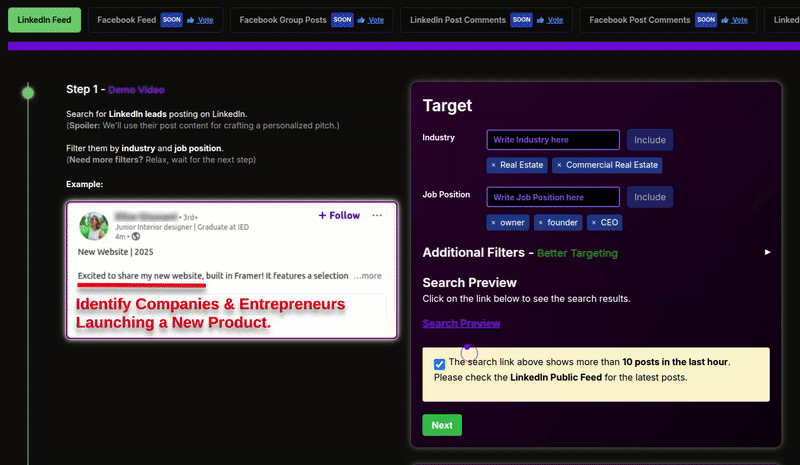The width and height of the screenshot is (800, 465).
Task: Vote for Facebook Post Comments feature
Action: coord(739,20)
